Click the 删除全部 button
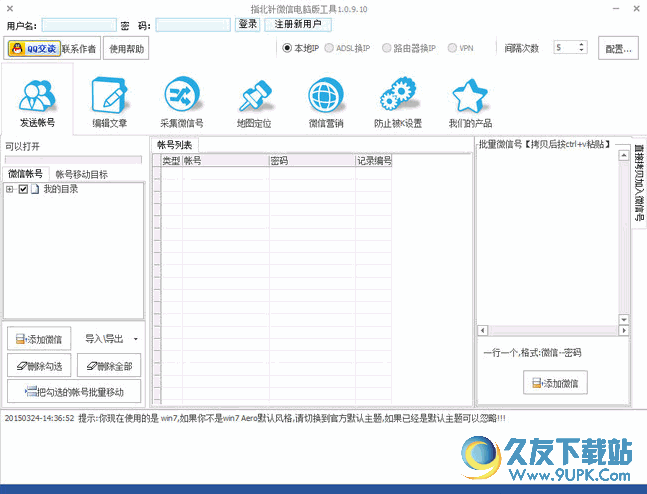This screenshot has width=647, height=494. point(109,366)
